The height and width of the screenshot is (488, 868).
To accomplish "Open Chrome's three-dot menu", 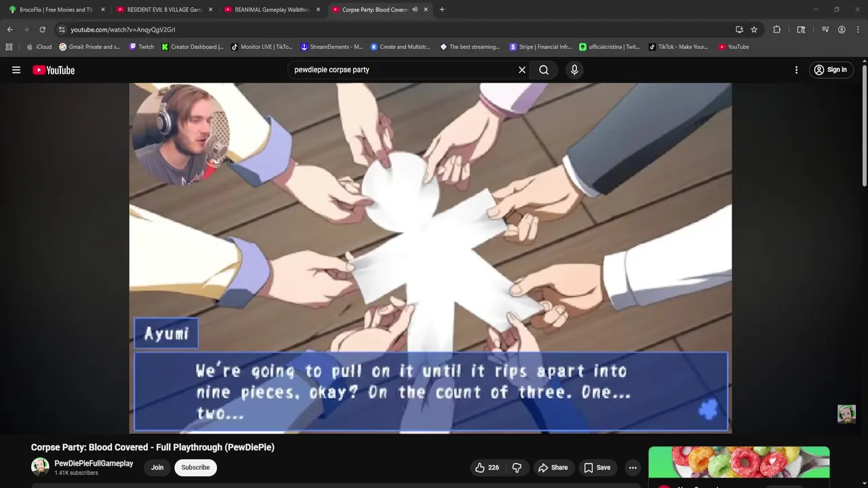I will (858, 30).
